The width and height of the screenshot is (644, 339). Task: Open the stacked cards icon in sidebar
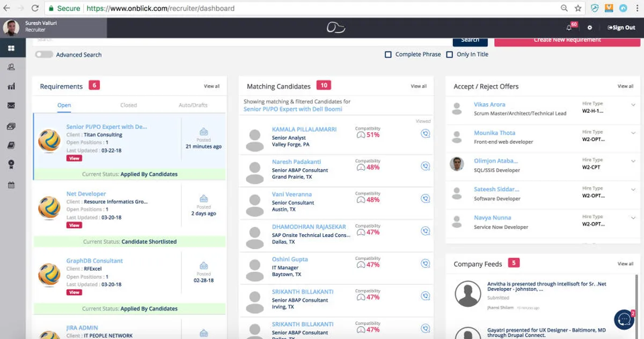pos(11,126)
